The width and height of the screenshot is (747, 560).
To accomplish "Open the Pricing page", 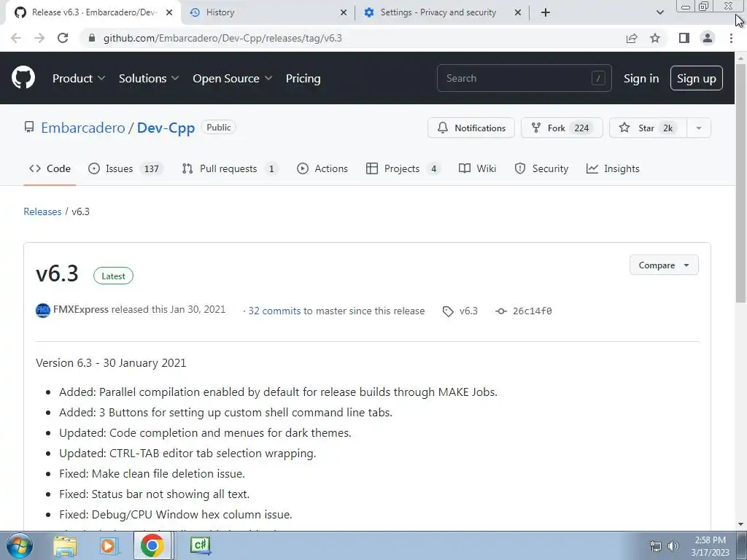I will tap(303, 78).
